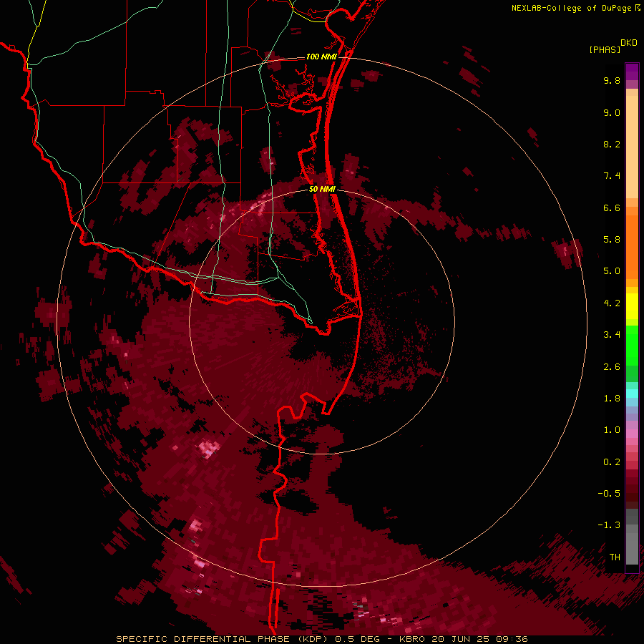Click the dark orange segment of the color bar
The image size is (644, 644).
632,248
